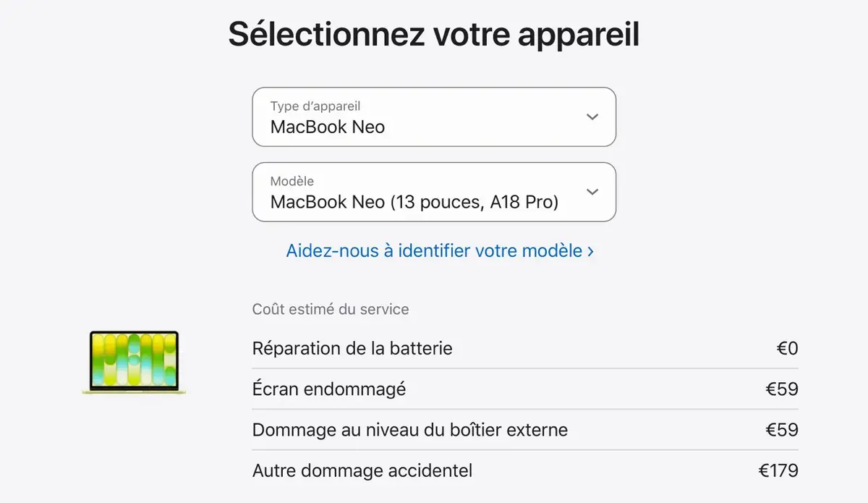Click the "Coût estimé du service" label
The height and width of the screenshot is (503, 868).
pos(330,309)
